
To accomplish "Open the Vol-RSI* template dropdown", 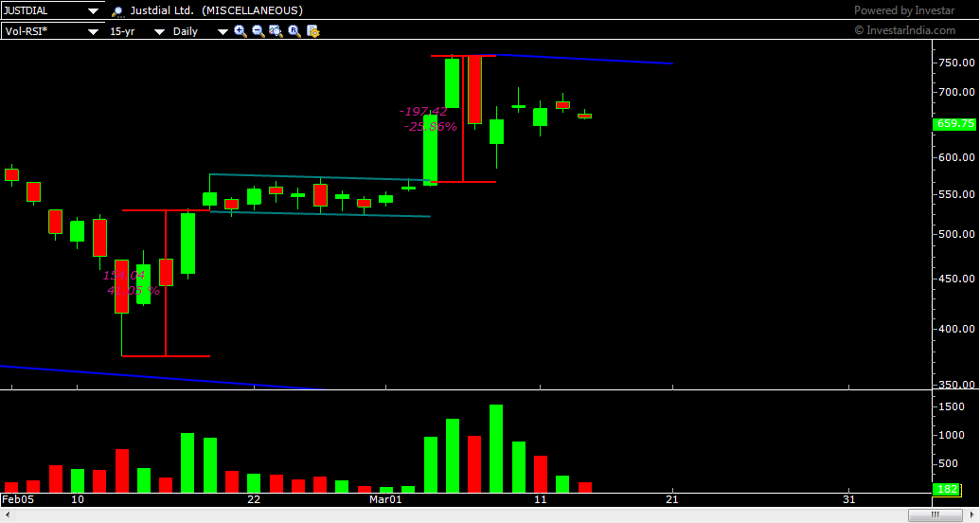I will coord(93,31).
